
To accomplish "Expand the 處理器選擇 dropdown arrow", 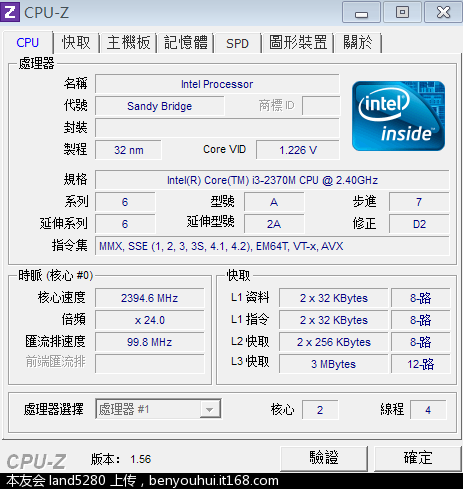I will (x=210, y=409).
